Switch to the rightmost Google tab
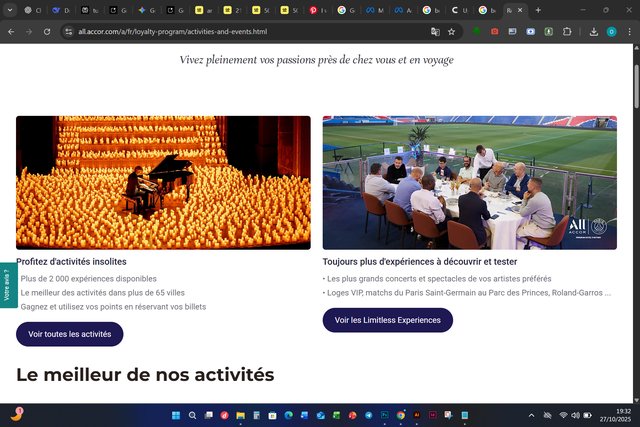The height and width of the screenshot is (427, 640). pos(488,10)
